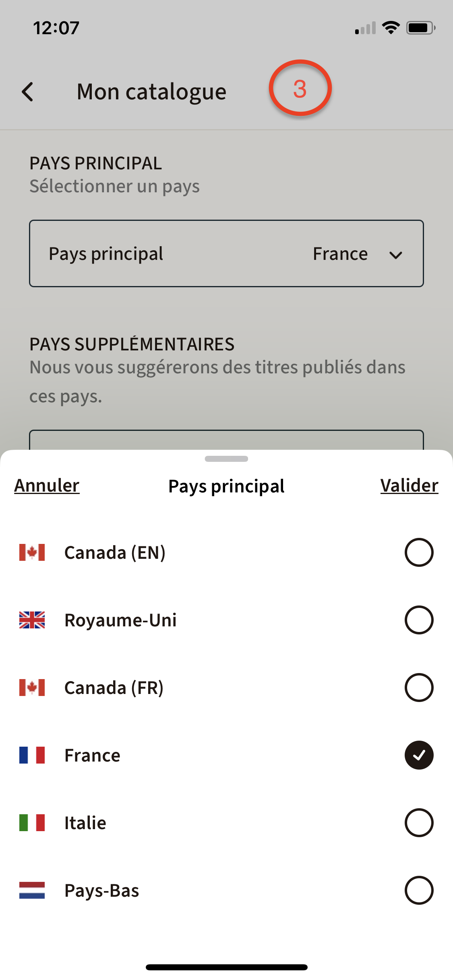
Task: Open the Pays principal dropdown
Action: tap(226, 253)
